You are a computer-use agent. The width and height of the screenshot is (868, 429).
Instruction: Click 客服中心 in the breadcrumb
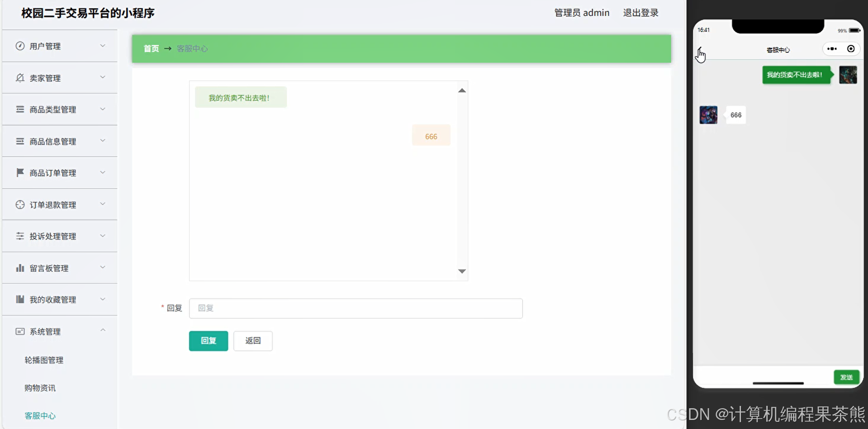(192, 48)
